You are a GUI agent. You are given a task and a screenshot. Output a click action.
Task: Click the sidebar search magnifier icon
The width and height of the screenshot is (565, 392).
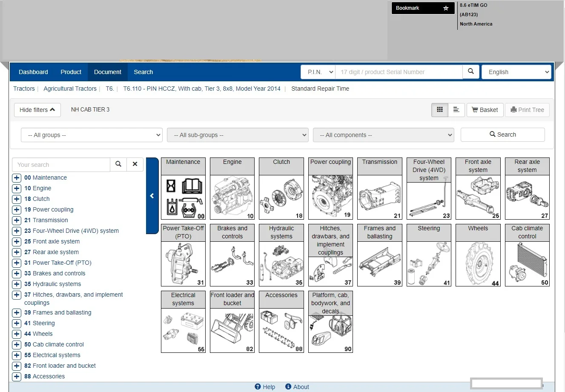(118, 164)
